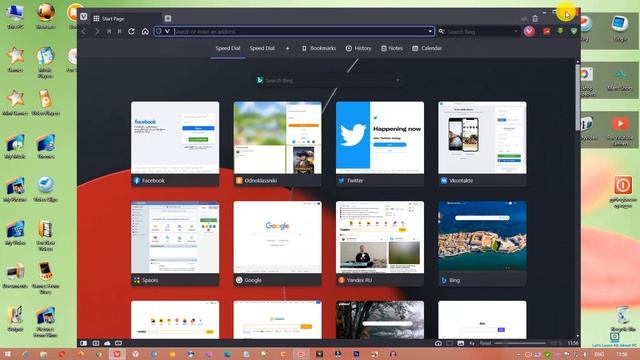Click the status bar clock showing 11:56
The image size is (640, 360).
click(x=573, y=343)
